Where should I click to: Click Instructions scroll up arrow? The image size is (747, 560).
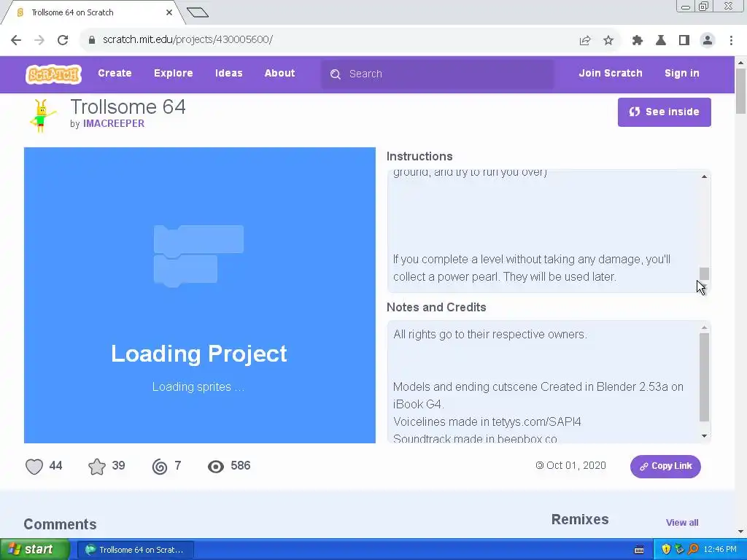[704, 176]
